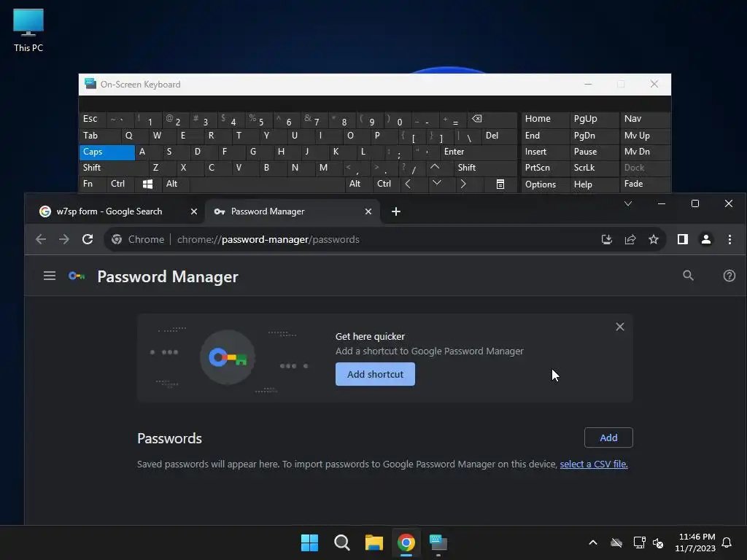Click space bar on On-Screen Keyboard
747x560 pixels.
coord(267,184)
